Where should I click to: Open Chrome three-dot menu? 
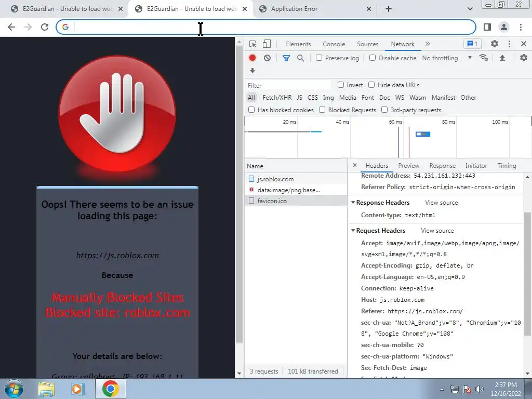[x=521, y=27]
